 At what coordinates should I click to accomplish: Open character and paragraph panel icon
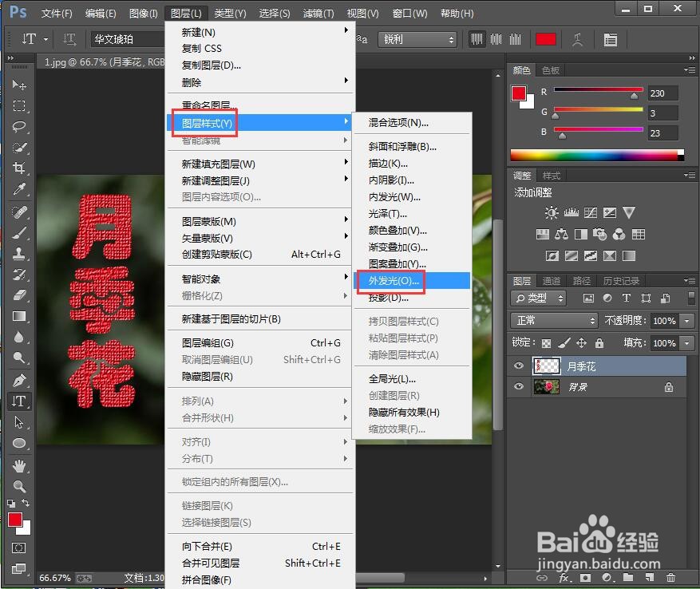point(611,40)
